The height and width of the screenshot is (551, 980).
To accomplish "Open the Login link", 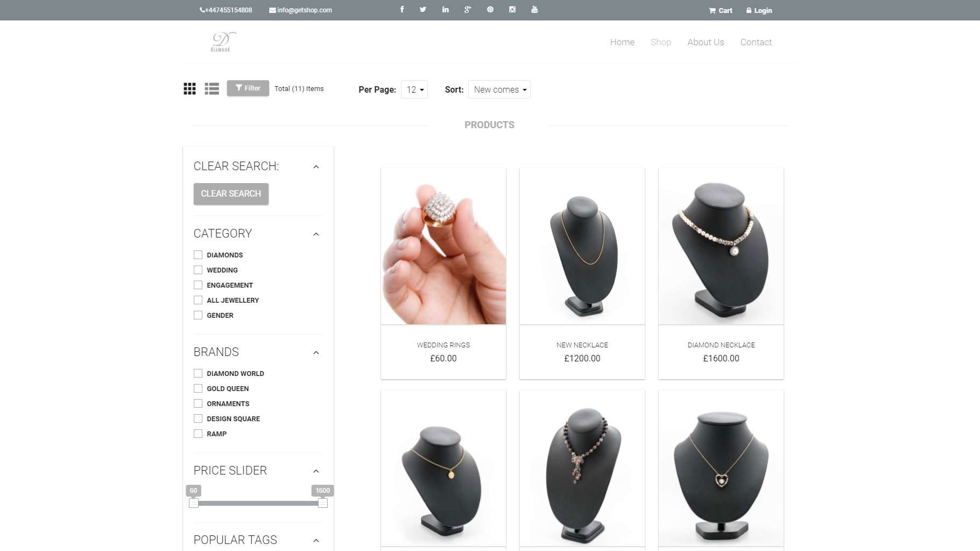I will pos(759,10).
